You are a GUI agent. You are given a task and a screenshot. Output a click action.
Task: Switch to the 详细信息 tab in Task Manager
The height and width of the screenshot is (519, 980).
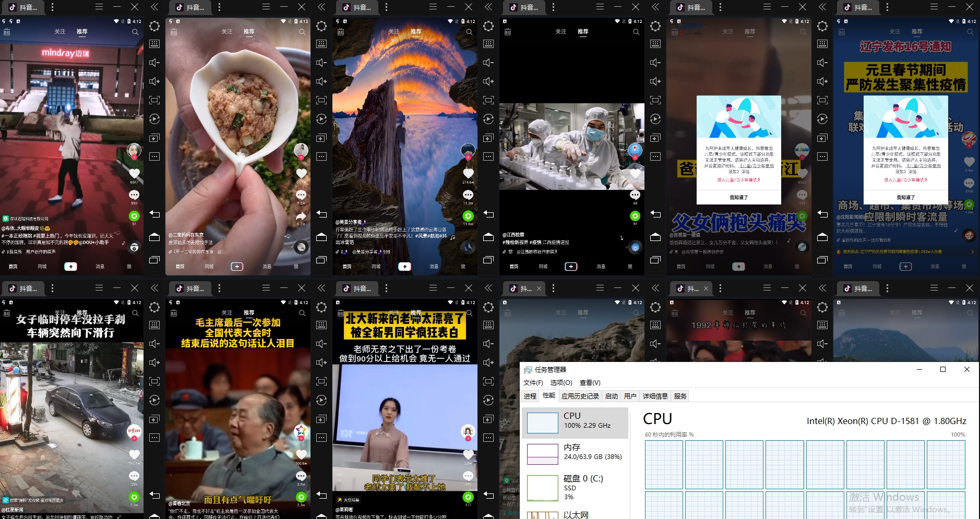point(655,396)
